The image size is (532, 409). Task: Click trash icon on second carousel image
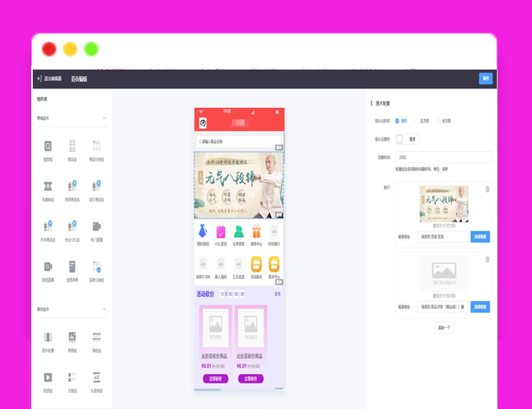488,260
